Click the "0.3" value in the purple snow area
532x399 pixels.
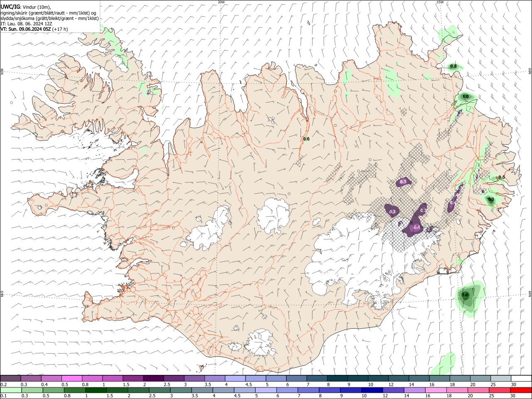tap(392, 212)
